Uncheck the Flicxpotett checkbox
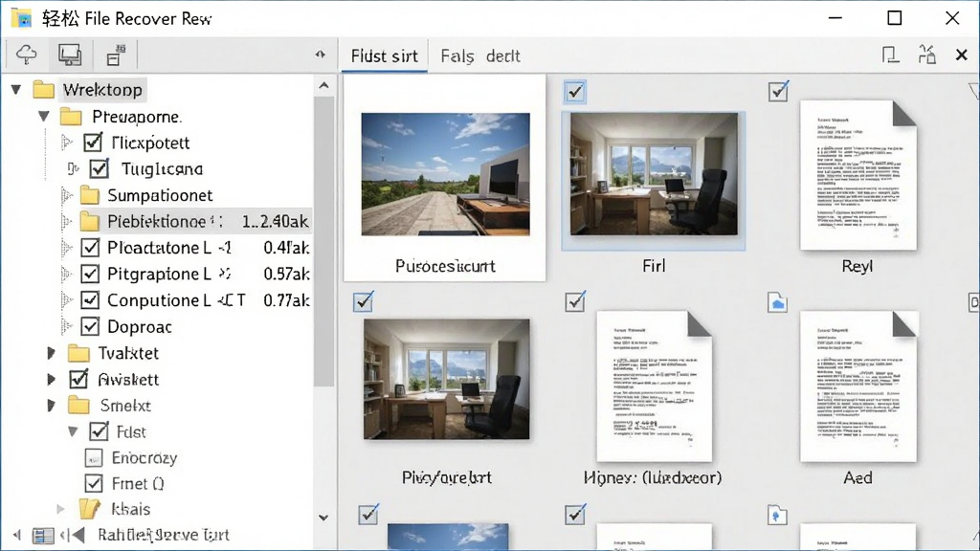The width and height of the screenshot is (980, 551). point(93,143)
